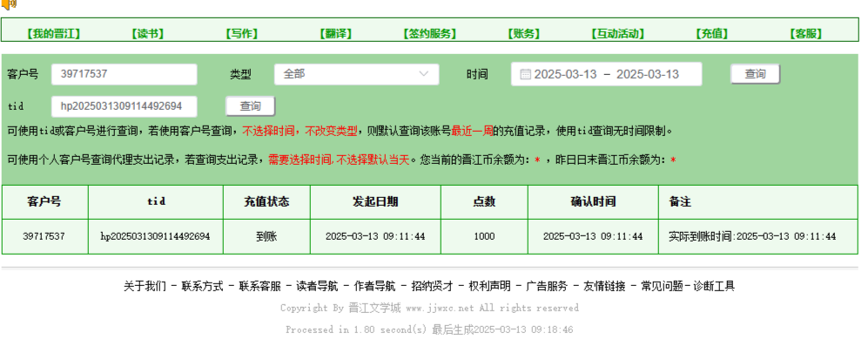Open the 作者导航 footer link
This screenshot has width=868, height=340.
tap(374, 287)
